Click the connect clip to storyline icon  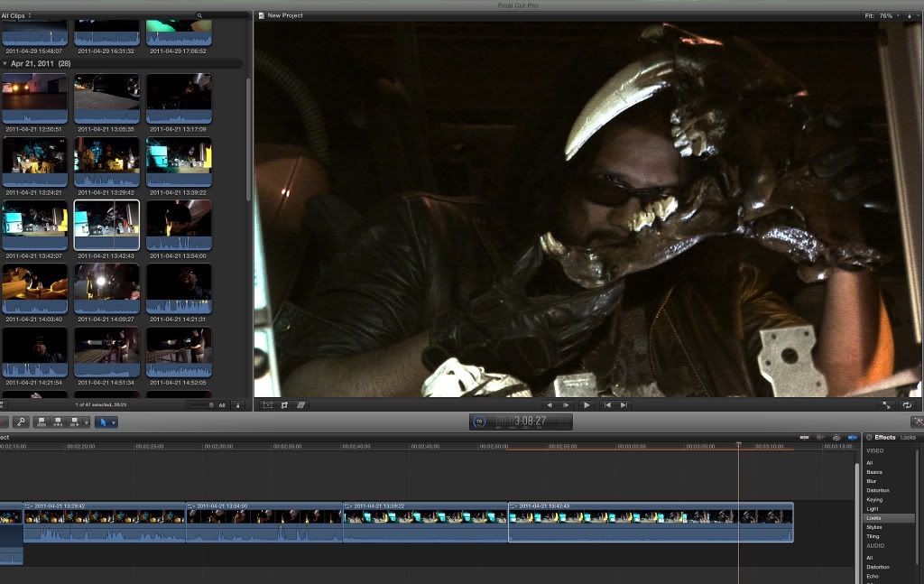[42, 422]
